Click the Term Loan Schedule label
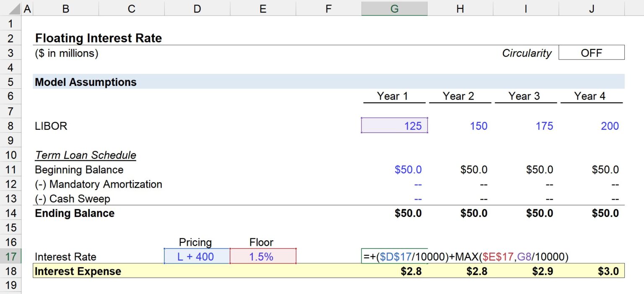 (86, 155)
